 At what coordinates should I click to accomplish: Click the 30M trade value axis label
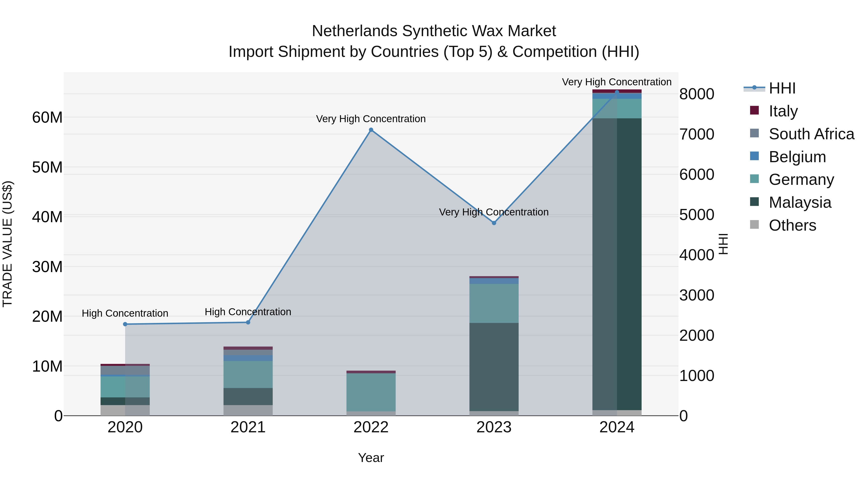47,267
